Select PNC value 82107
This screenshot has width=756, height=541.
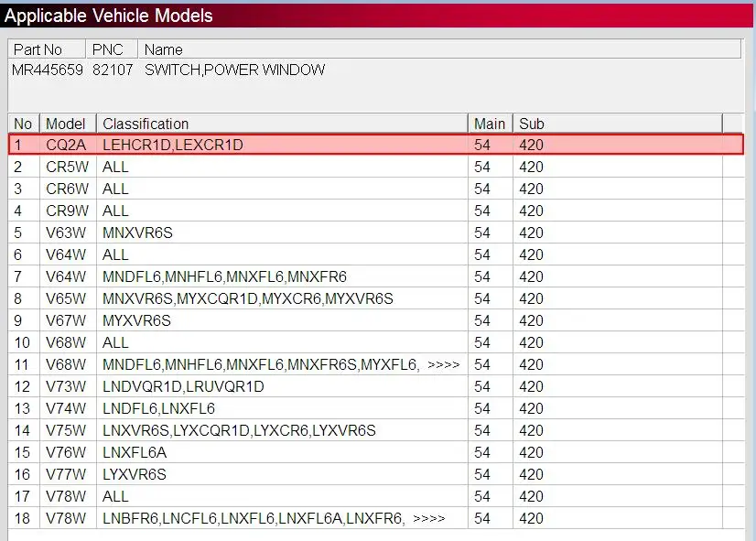click(x=113, y=70)
